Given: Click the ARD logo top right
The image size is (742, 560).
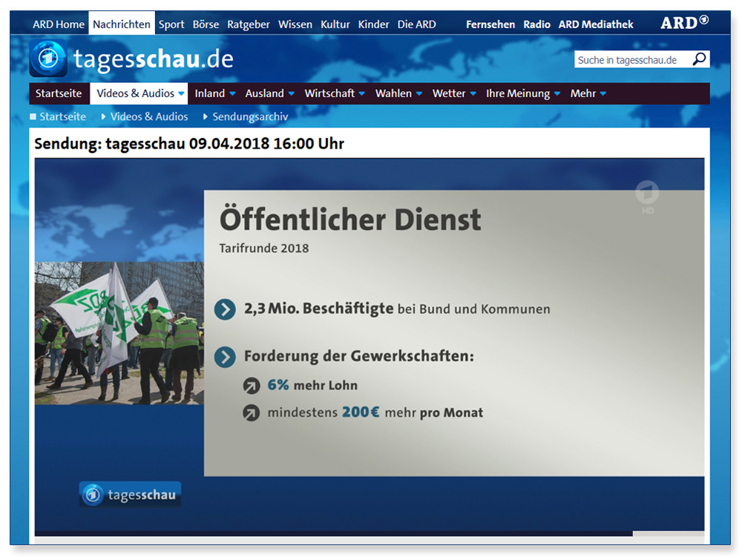Looking at the screenshot, I should pyautogui.click(x=684, y=23).
